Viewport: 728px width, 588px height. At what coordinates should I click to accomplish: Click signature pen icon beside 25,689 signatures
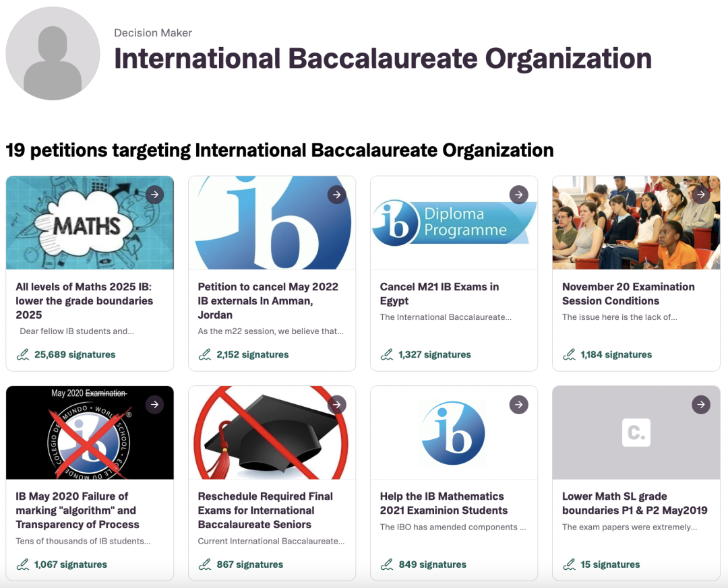coord(23,354)
